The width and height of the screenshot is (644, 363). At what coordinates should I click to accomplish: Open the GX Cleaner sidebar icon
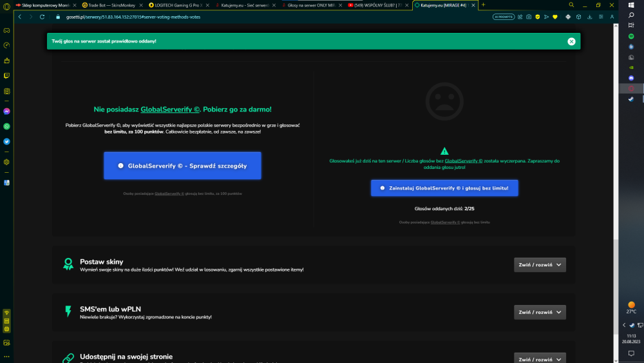point(6,61)
